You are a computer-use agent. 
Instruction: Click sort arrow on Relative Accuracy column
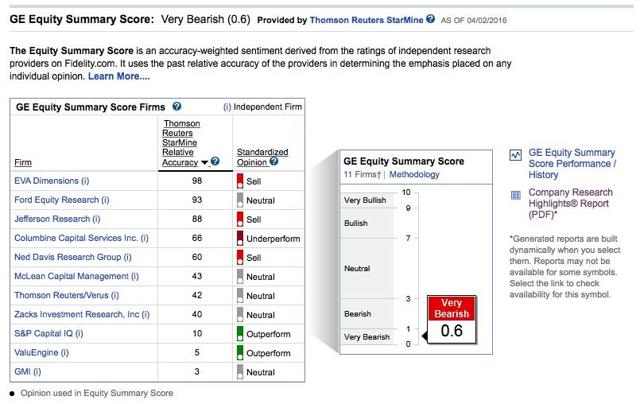pyautogui.click(x=204, y=163)
